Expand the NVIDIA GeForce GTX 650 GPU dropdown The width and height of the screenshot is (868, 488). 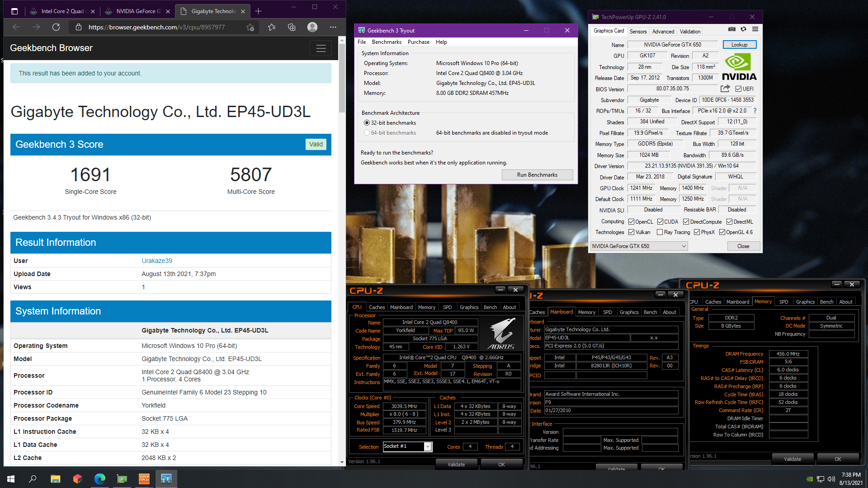pyautogui.click(x=639, y=246)
